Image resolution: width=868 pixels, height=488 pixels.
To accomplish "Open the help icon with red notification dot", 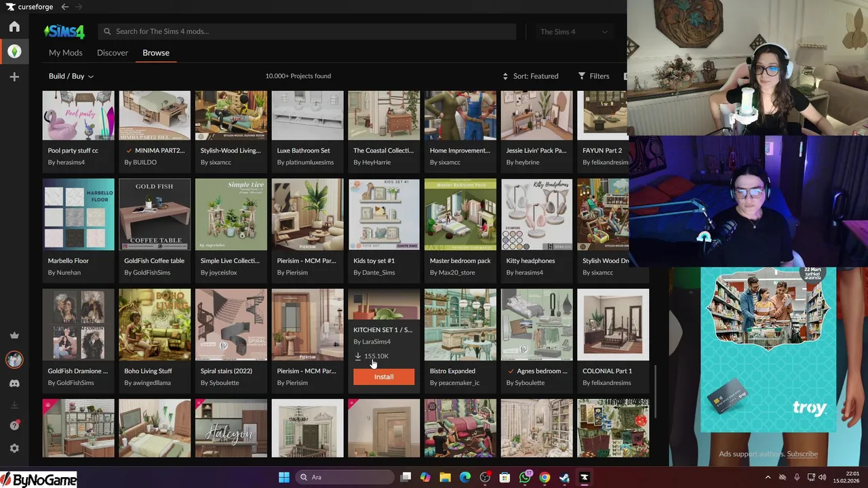I will [14, 426].
